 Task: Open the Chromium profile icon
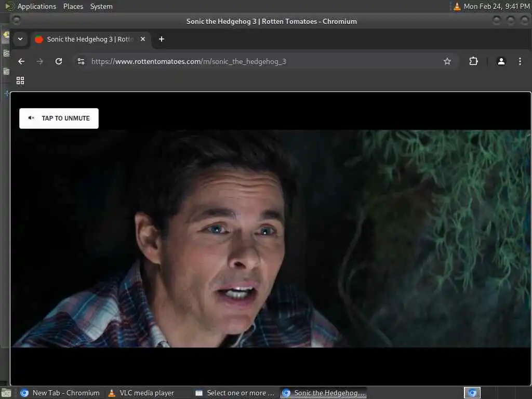(501, 61)
